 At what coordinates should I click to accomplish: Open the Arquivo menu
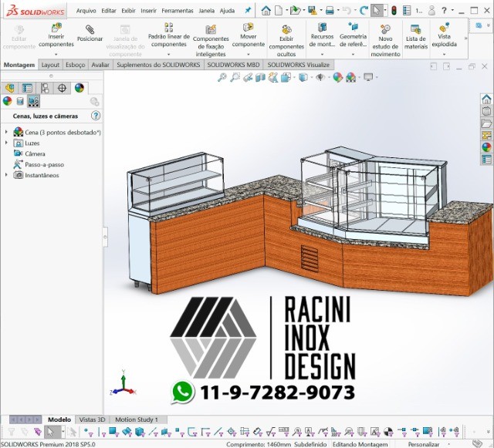[x=86, y=11]
